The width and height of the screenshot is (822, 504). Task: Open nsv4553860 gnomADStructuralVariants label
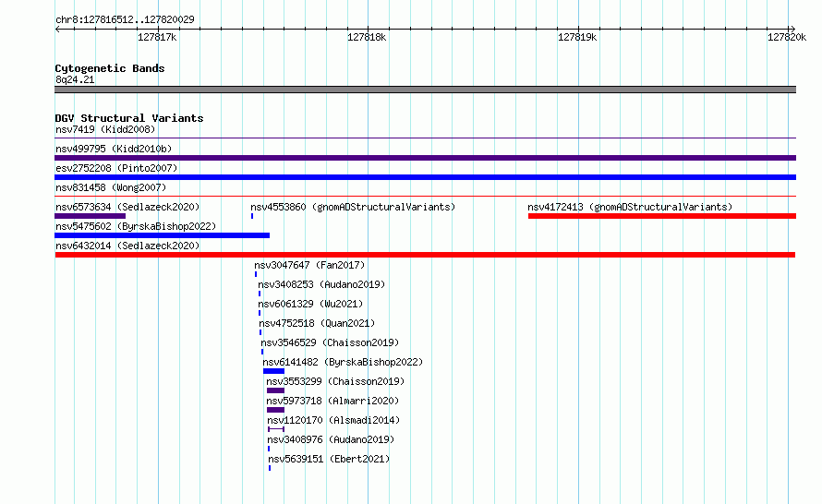tap(353, 207)
